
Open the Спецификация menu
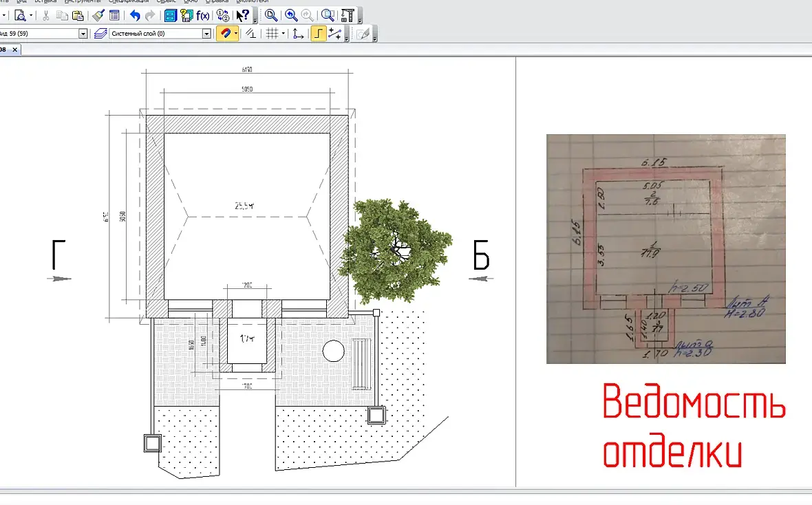128,1
